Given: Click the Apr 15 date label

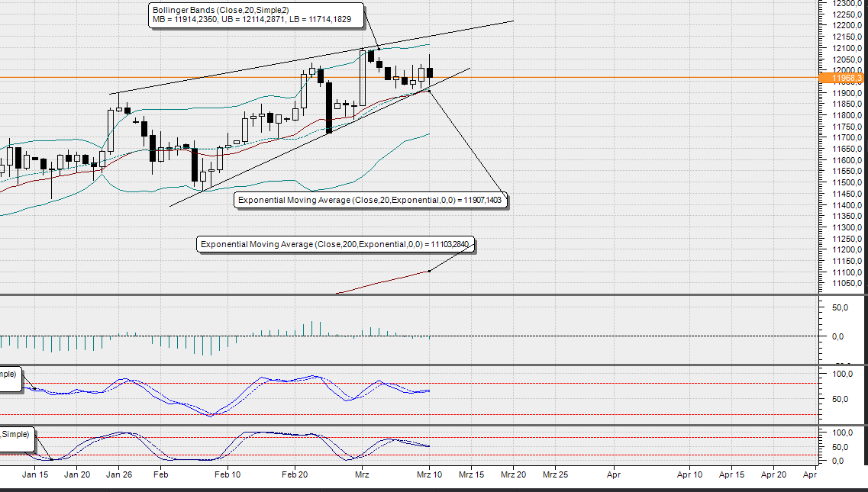Looking at the screenshot, I should click(732, 474).
